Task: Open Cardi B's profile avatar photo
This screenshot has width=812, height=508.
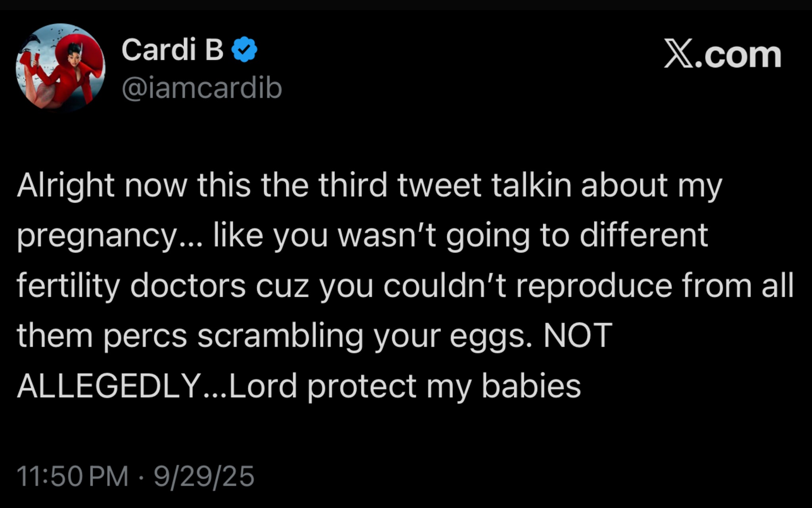Action: click(x=60, y=67)
